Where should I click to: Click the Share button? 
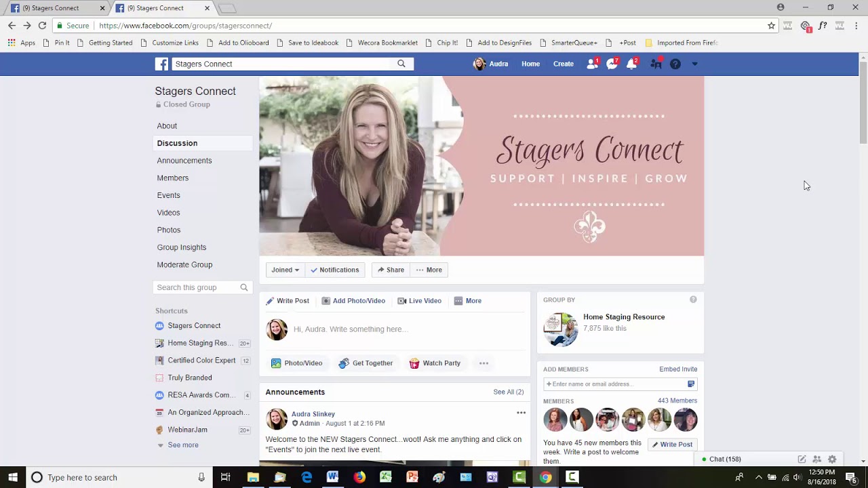(x=391, y=270)
